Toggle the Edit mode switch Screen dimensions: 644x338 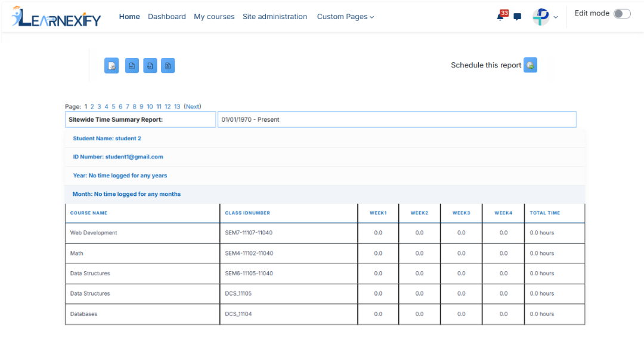pos(622,14)
